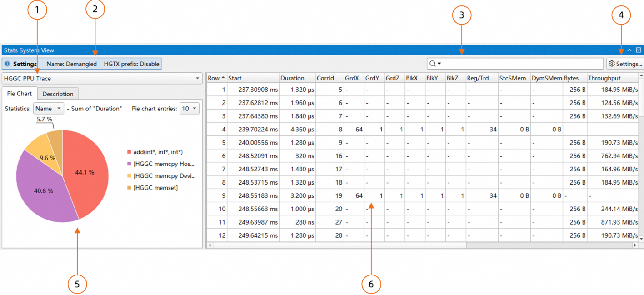Select Start cell 239.70224 ms
This screenshot has height=295, width=644.
click(252, 130)
